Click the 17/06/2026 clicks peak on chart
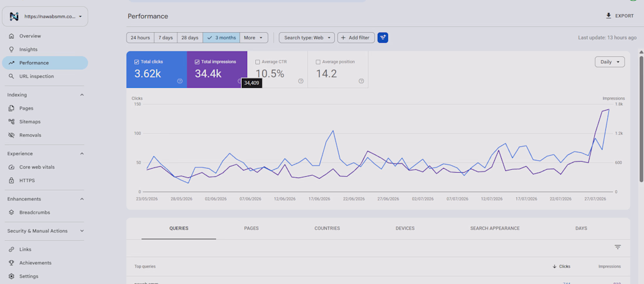This screenshot has height=284, width=644. (333, 131)
